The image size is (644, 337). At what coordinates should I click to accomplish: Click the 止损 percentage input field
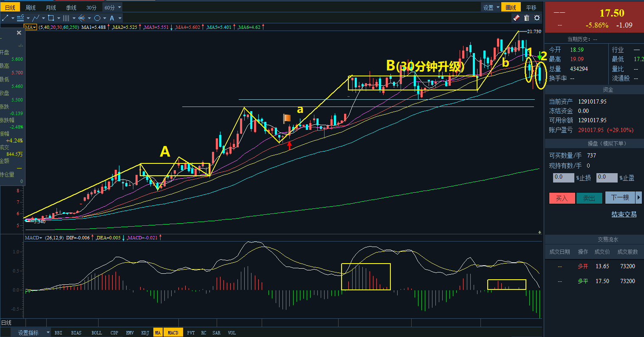564,177
